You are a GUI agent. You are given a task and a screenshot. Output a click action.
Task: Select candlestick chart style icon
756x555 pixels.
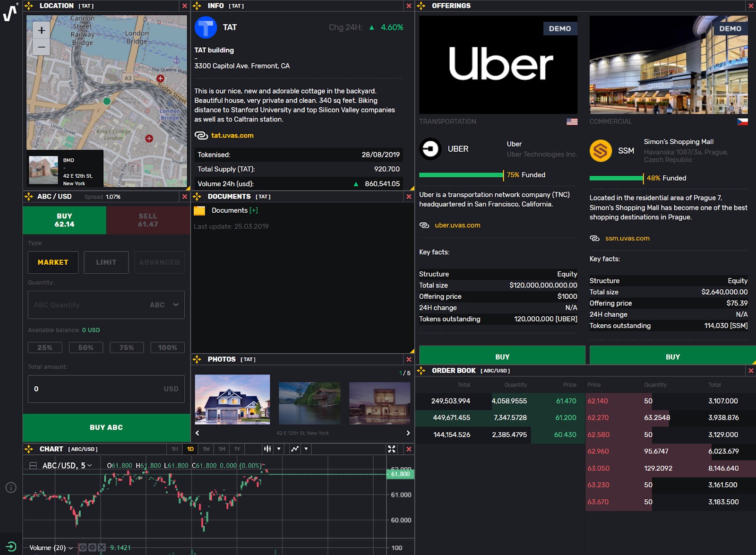click(x=267, y=449)
